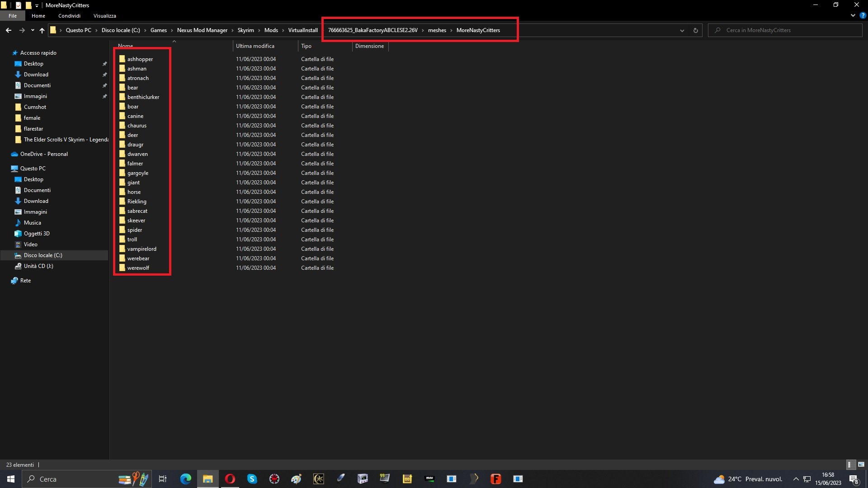Open the File menu in ribbon
The width and height of the screenshot is (868, 488).
coord(13,15)
